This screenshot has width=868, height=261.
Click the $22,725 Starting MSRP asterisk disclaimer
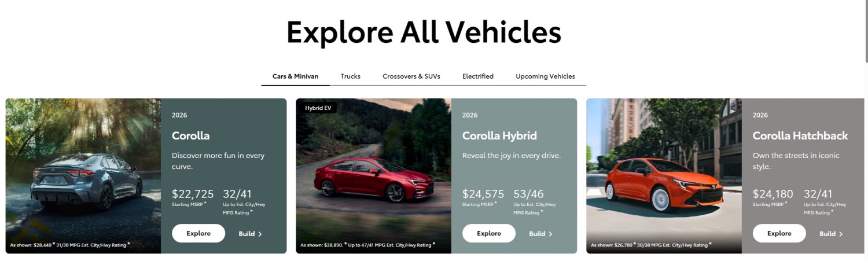[x=205, y=203]
